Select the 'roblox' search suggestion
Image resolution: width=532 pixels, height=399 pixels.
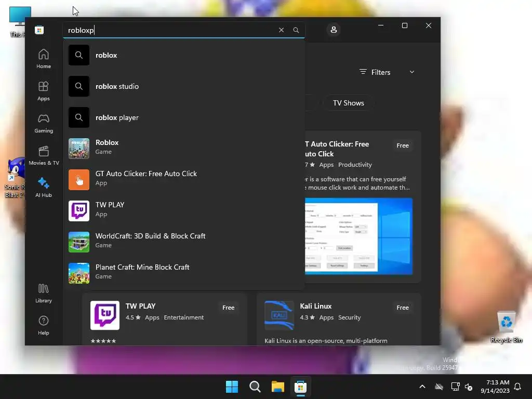coord(183,55)
